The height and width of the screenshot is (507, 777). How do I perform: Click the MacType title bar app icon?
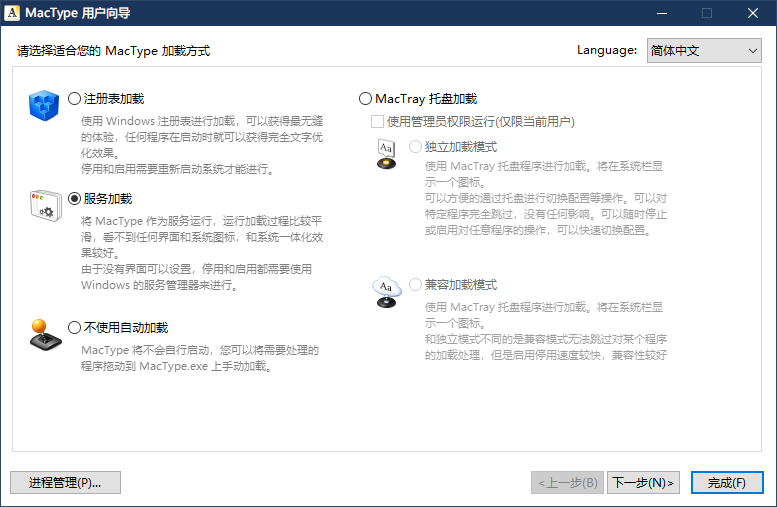[x=12, y=13]
